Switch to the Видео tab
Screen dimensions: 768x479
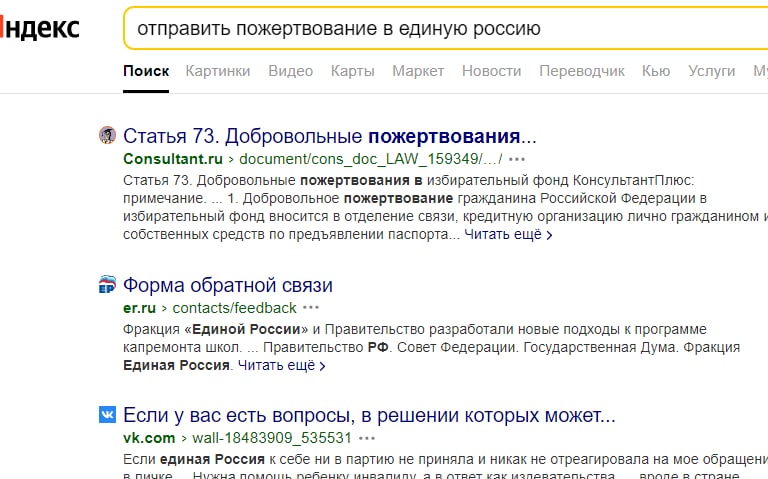pyautogui.click(x=290, y=71)
